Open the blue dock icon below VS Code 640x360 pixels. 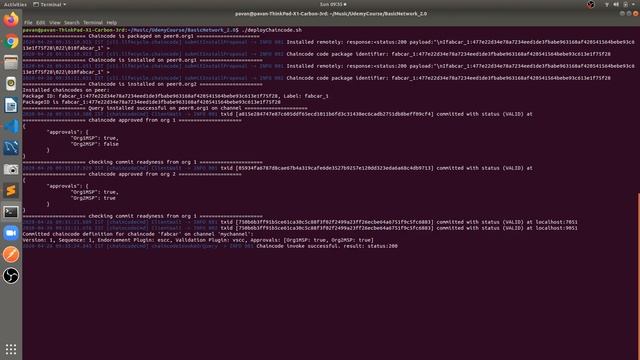coord(11,148)
